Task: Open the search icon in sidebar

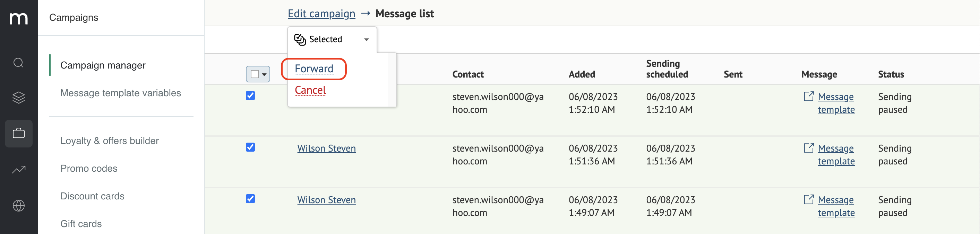Action: [x=19, y=63]
